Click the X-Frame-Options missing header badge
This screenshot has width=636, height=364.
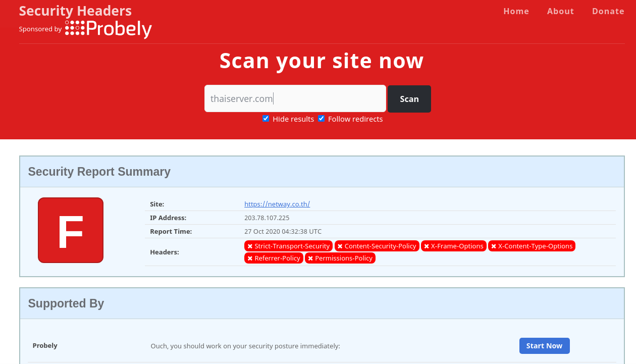click(453, 246)
